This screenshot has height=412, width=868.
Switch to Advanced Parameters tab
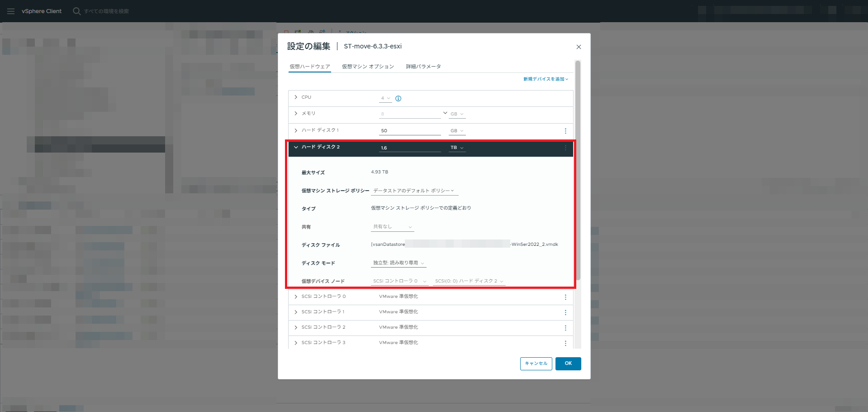423,67
